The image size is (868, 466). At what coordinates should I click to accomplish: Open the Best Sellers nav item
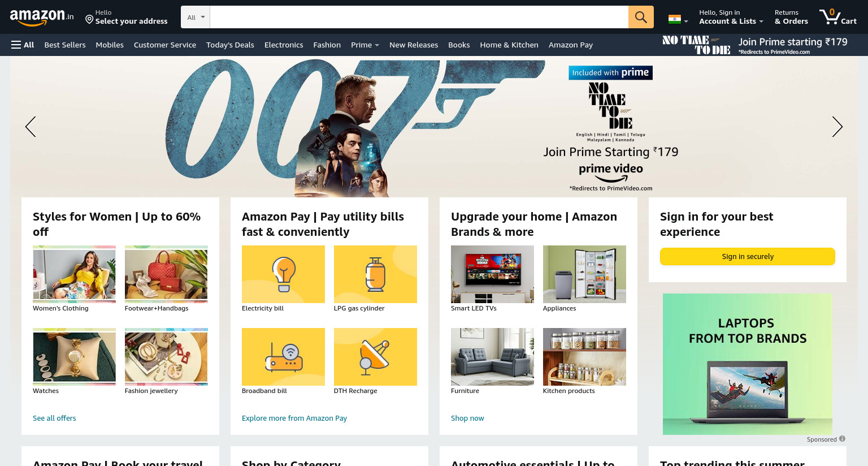tap(65, 45)
